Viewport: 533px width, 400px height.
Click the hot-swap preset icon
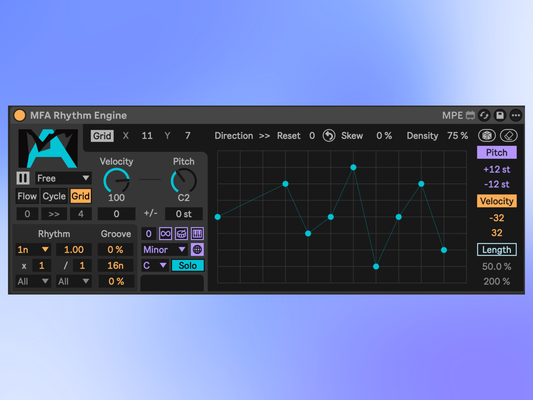coord(484,116)
